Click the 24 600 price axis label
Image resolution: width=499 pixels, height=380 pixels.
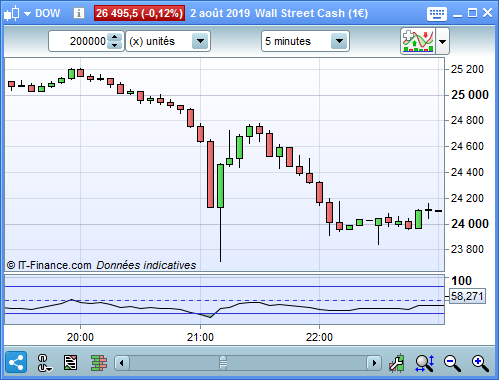[x=467, y=146]
